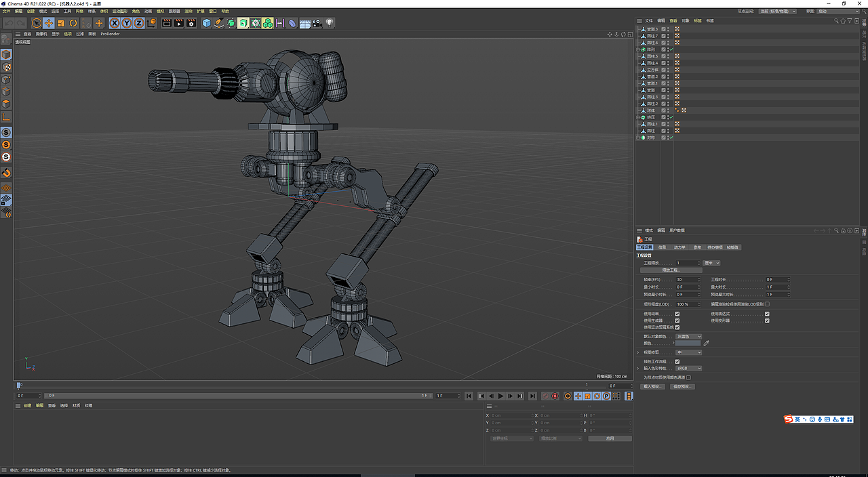Select the Rotate tool
This screenshot has width=868, height=477.
[73, 23]
